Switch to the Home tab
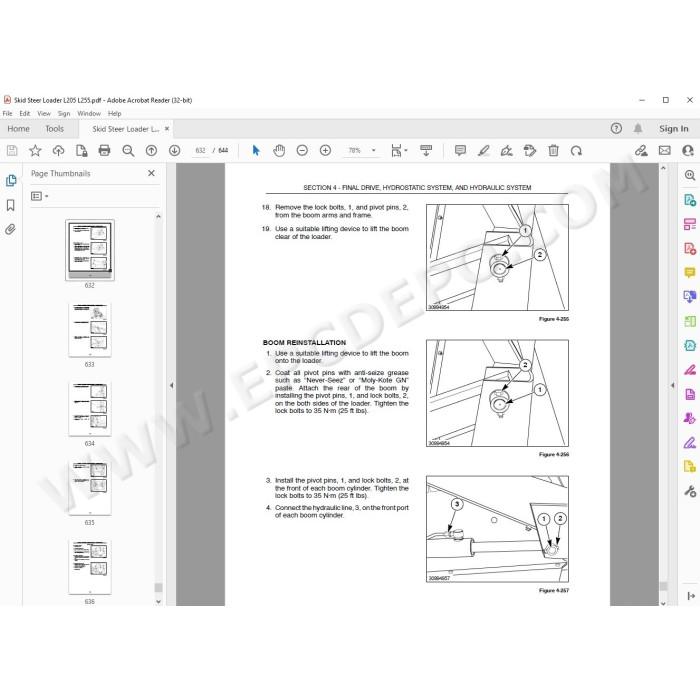700x700 pixels. click(18, 129)
